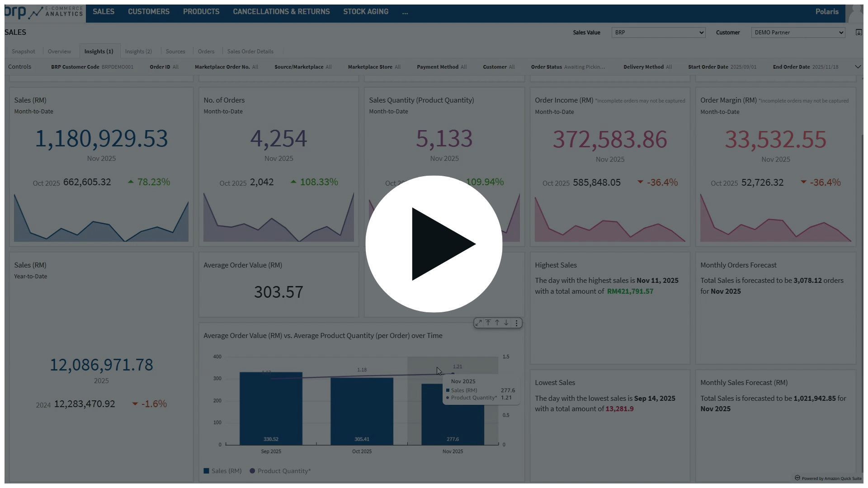Click drill up to top level icon
This screenshot has width=868, height=488.
tap(488, 323)
